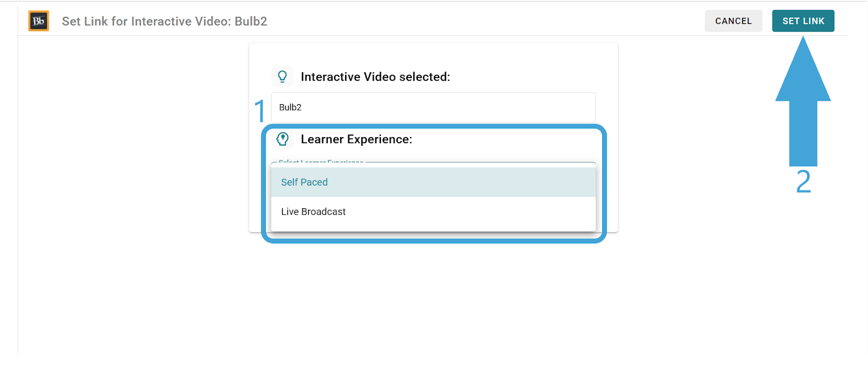The width and height of the screenshot is (868, 379).
Task: Click the blue number 1 step marker
Action: tap(260, 111)
